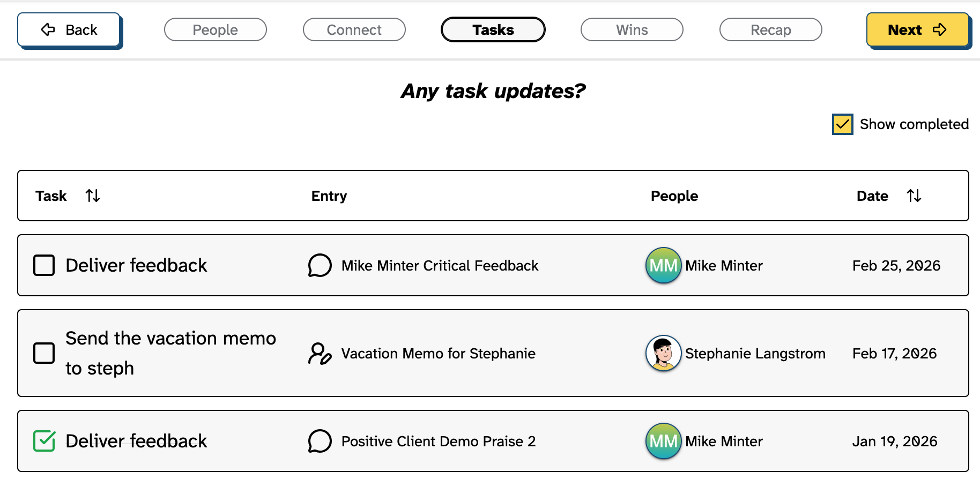Check off sending the vacation memo to steph

point(44,353)
